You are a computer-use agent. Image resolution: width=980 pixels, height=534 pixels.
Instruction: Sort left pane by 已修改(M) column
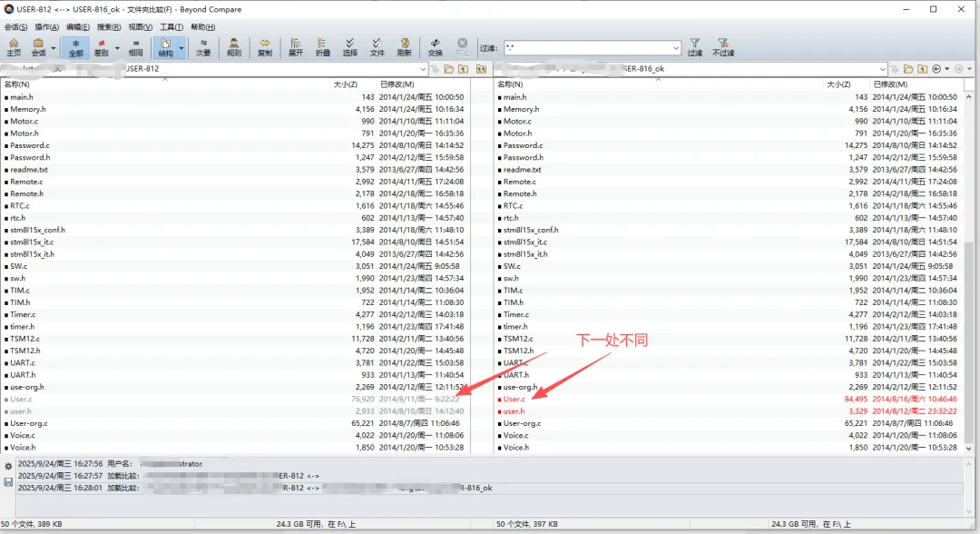pos(423,84)
